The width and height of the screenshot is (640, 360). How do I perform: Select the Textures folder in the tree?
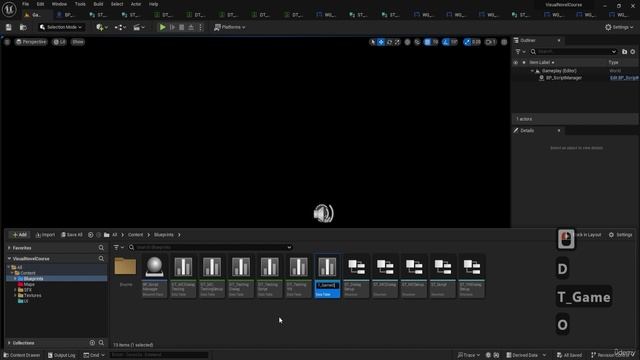click(32, 296)
